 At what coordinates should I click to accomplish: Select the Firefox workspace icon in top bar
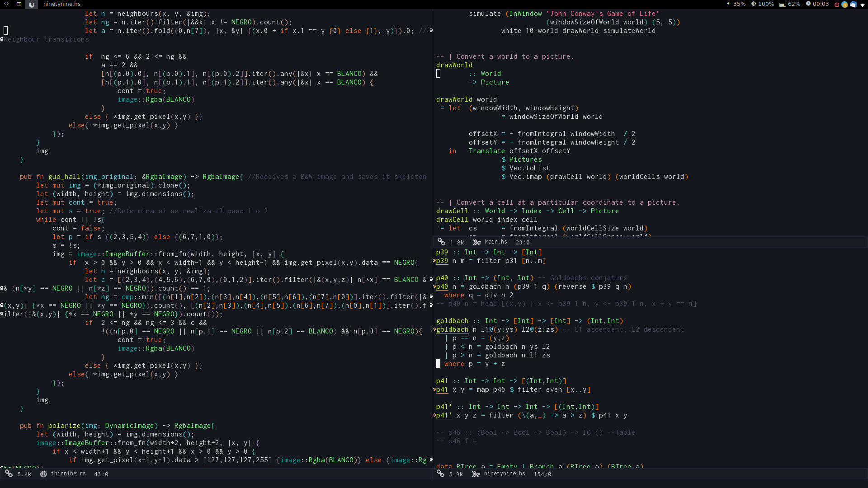(x=32, y=5)
